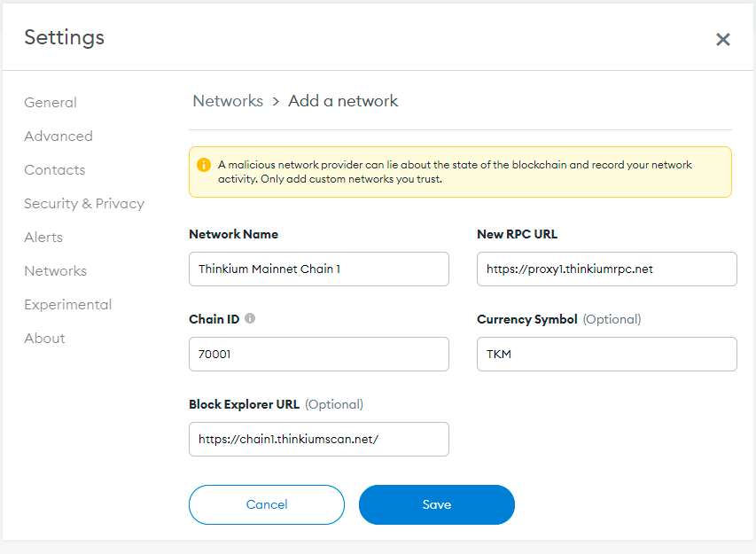Click the Networks breadcrumb link

coord(228,101)
